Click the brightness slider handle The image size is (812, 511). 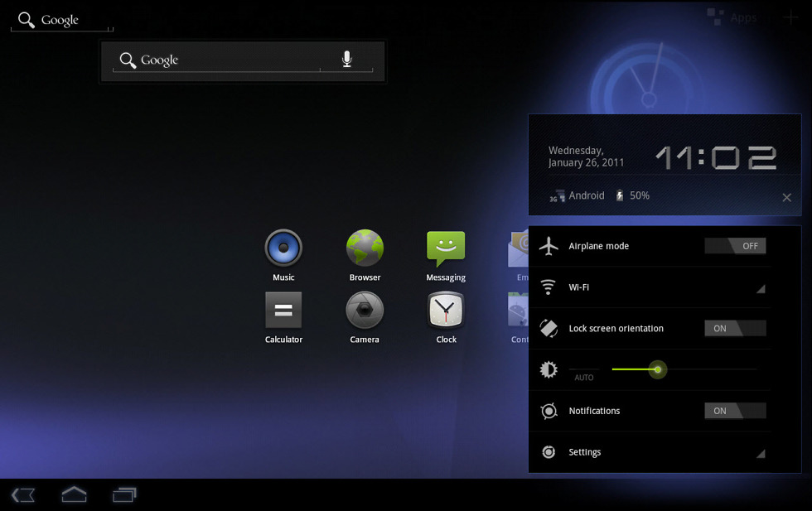pos(658,369)
